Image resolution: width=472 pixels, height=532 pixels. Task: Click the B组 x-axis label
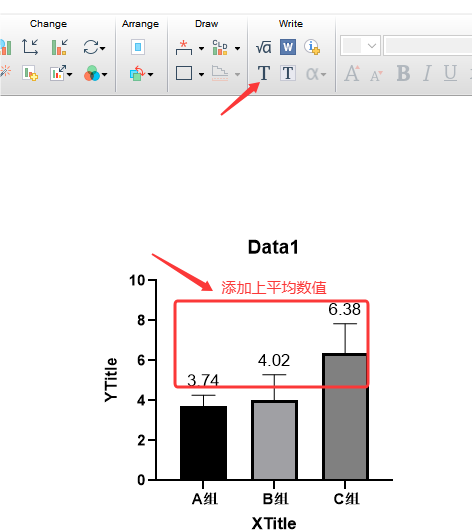276,499
